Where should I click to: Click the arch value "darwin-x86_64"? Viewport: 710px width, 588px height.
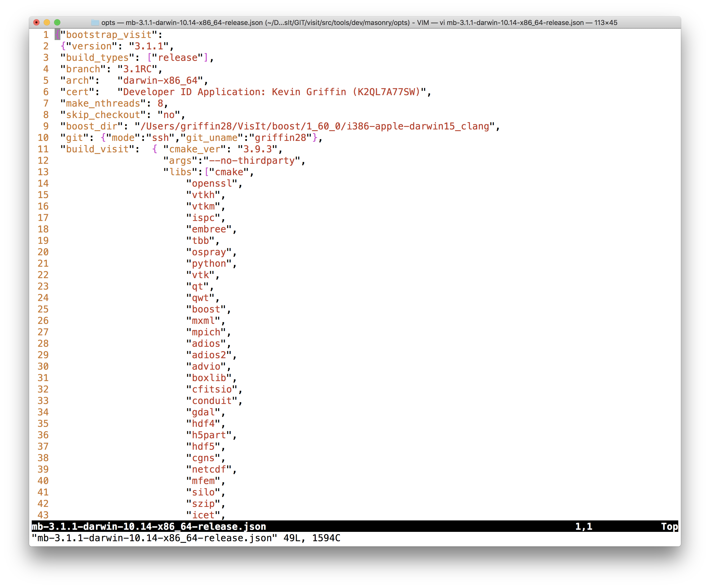pos(160,81)
